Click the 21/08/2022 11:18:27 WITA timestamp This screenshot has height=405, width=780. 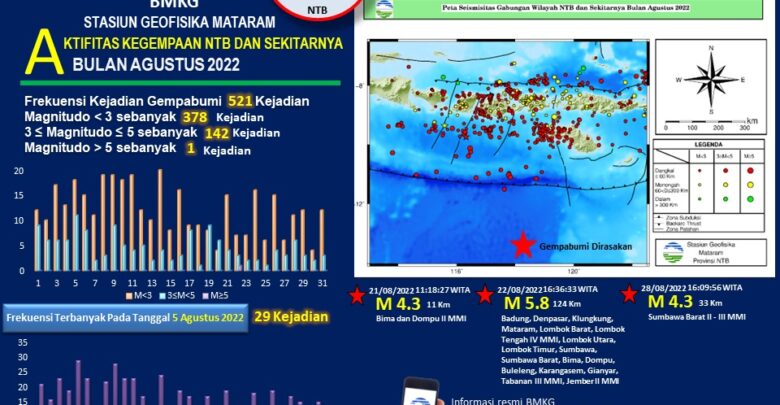419,290
